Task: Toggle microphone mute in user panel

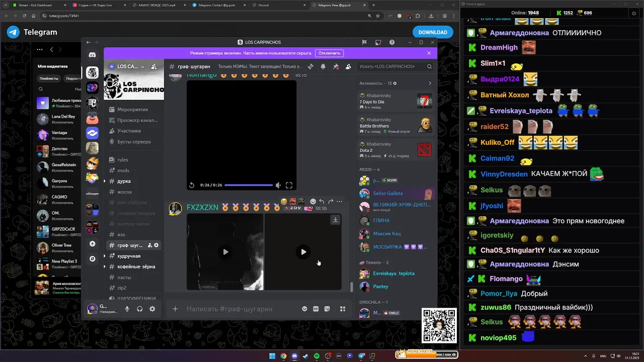Action: (x=127, y=309)
